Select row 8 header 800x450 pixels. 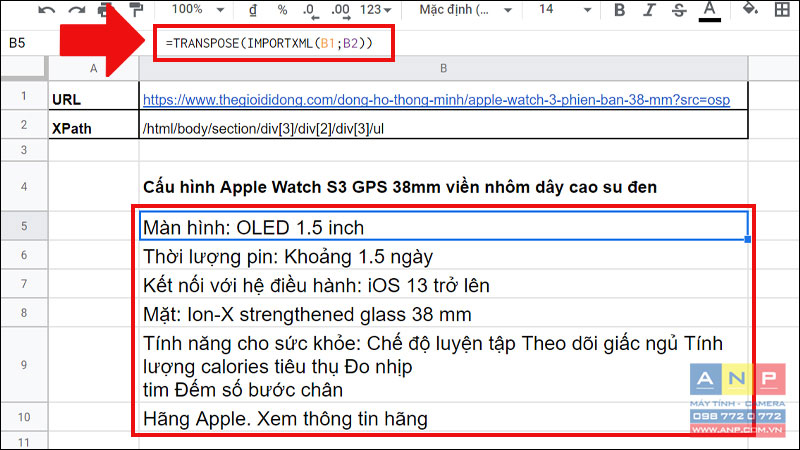pyautogui.click(x=24, y=312)
